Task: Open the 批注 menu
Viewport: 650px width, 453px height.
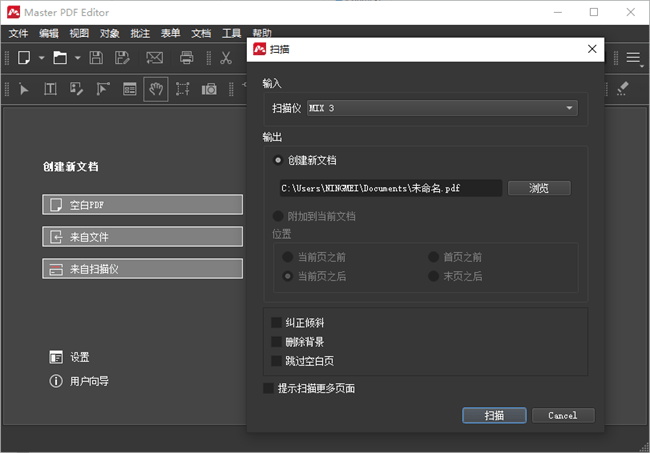Action: click(140, 33)
